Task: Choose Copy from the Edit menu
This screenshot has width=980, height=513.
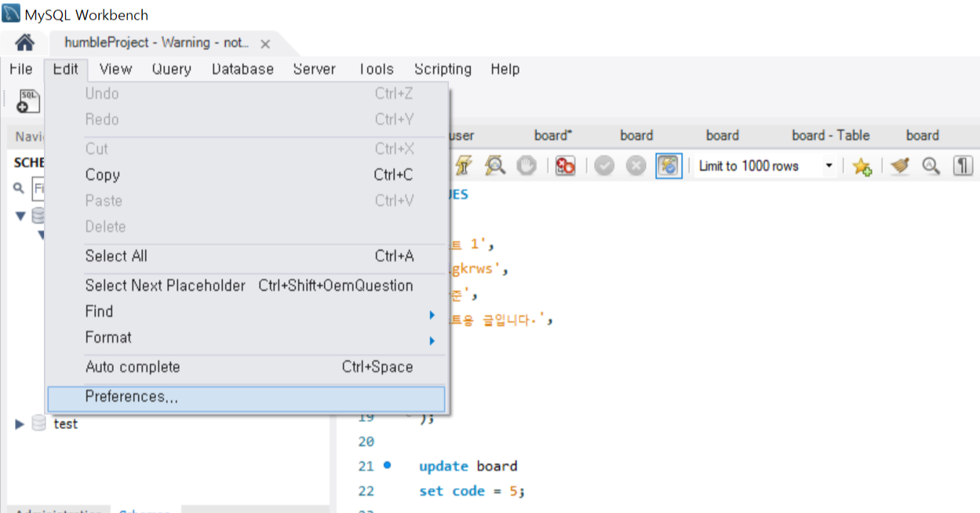Action: (246, 175)
